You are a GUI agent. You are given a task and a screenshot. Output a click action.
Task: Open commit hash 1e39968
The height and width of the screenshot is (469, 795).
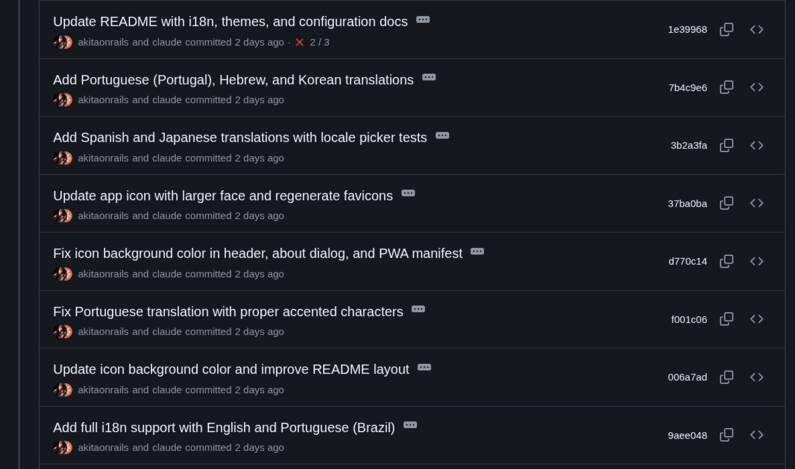pyautogui.click(x=687, y=30)
